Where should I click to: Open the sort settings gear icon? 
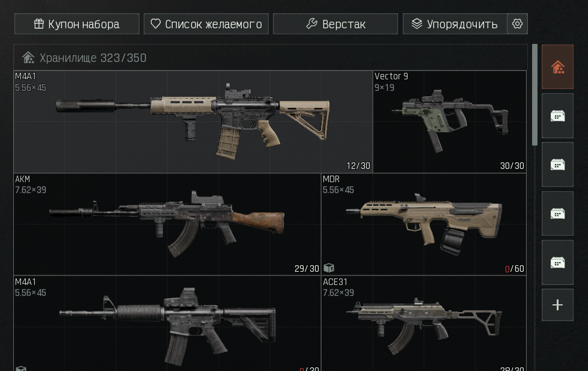517,23
